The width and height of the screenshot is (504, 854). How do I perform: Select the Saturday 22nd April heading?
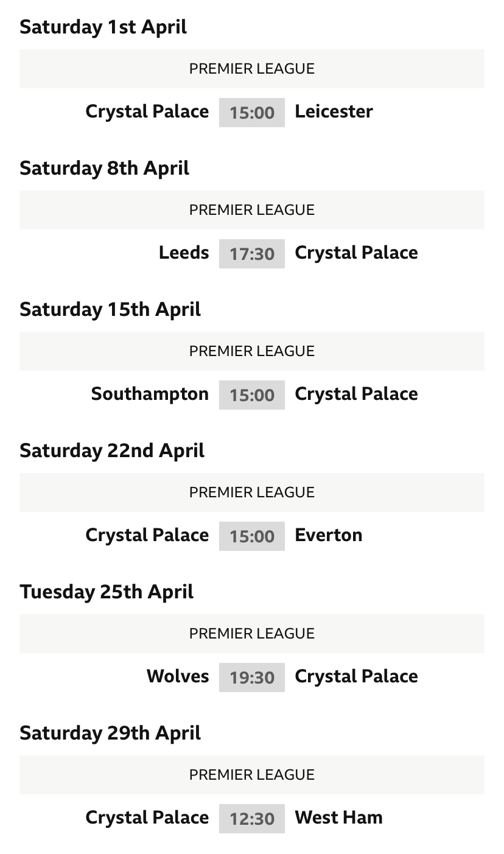point(112,450)
